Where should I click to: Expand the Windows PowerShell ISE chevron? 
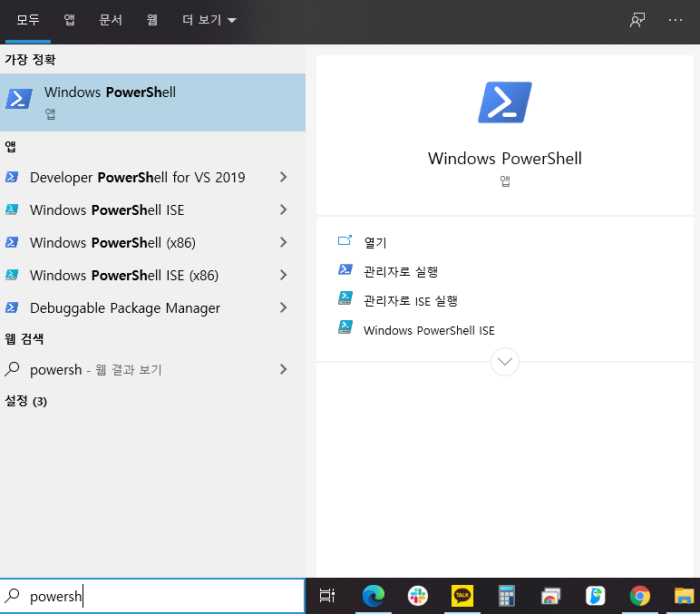[x=283, y=210]
